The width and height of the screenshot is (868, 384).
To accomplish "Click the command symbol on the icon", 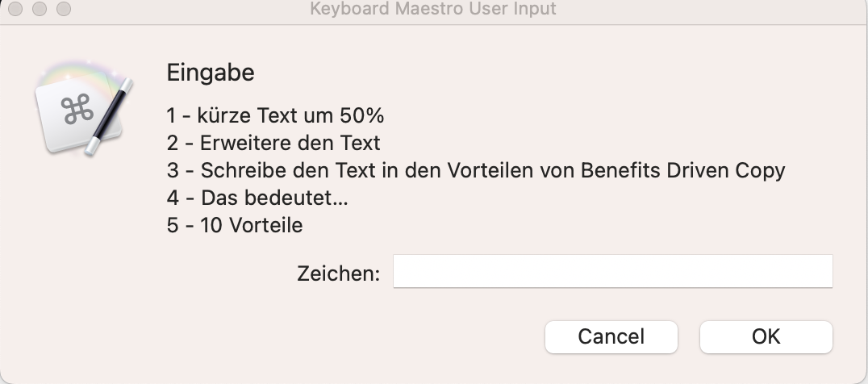I will pyautogui.click(x=77, y=109).
